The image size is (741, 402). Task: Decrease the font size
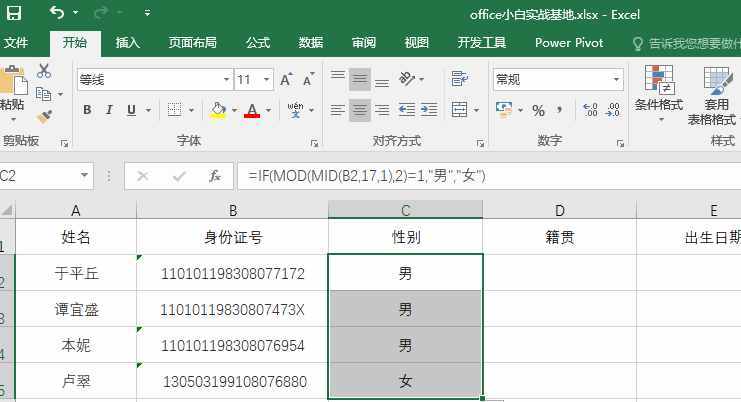click(309, 79)
